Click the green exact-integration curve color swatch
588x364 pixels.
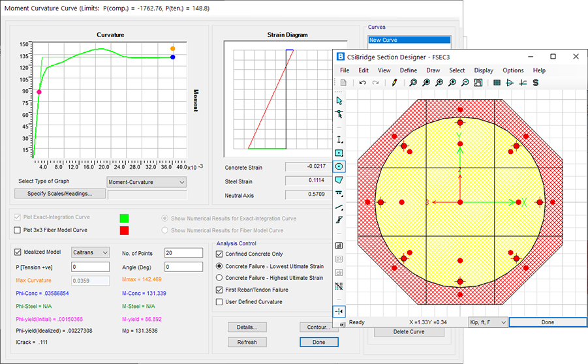point(124,219)
